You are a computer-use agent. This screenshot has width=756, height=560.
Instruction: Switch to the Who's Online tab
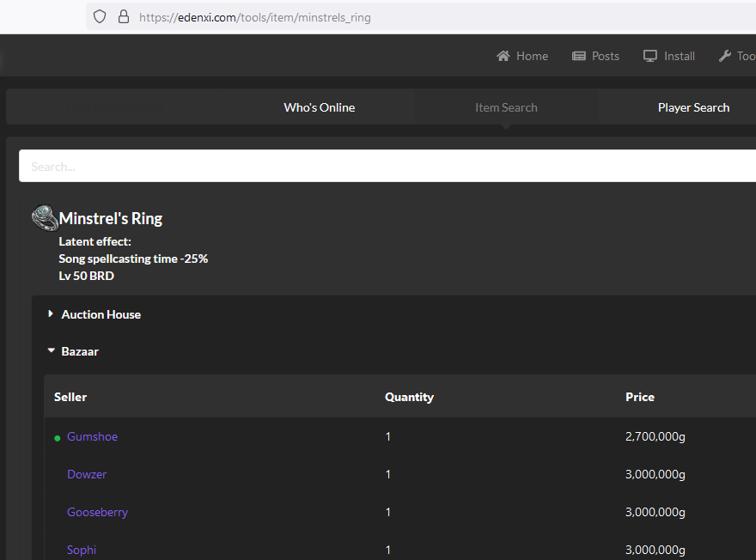(319, 107)
